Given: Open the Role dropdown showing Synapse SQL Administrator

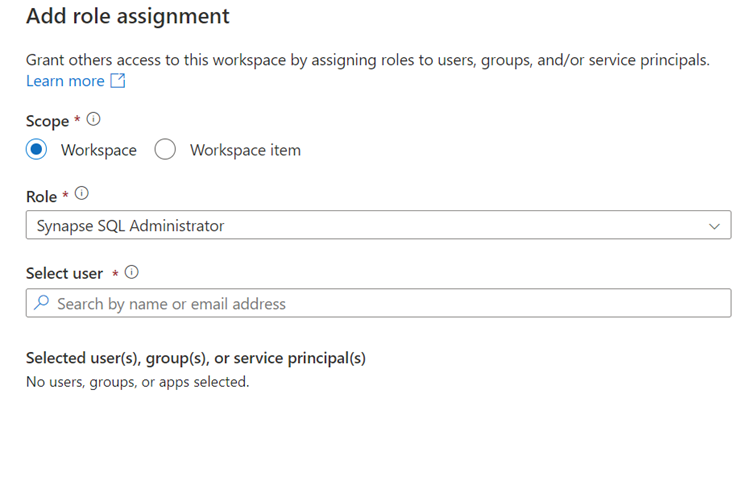Looking at the screenshot, I should (378, 225).
